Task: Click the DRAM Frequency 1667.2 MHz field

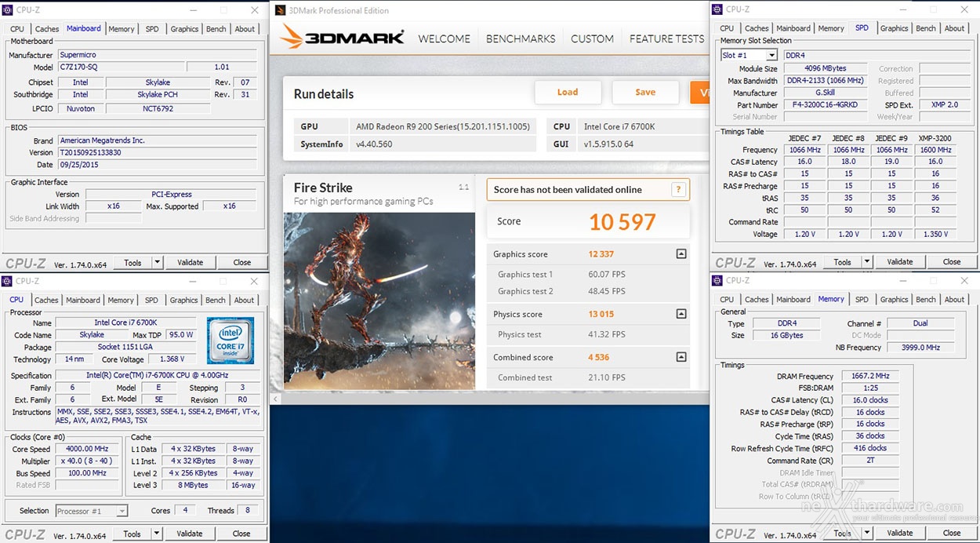Action: point(871,376)
